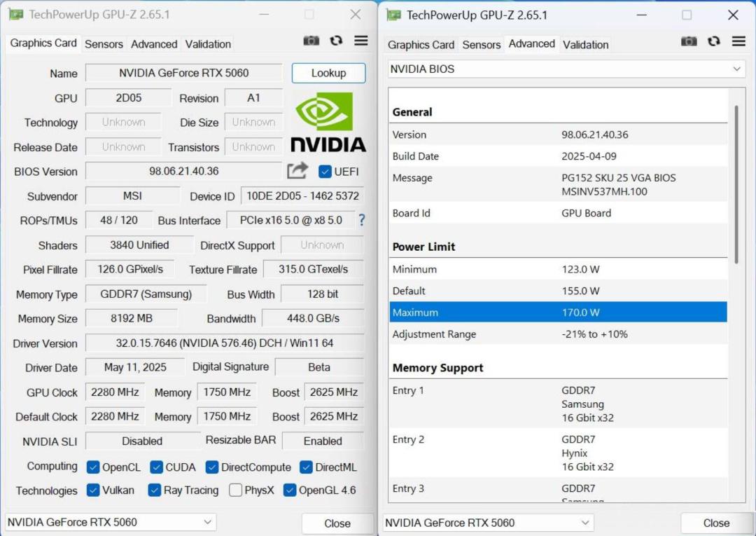Switch to Graphics Card tab in right window
This screenshot has width=756, height=536.
click(421, 45)
